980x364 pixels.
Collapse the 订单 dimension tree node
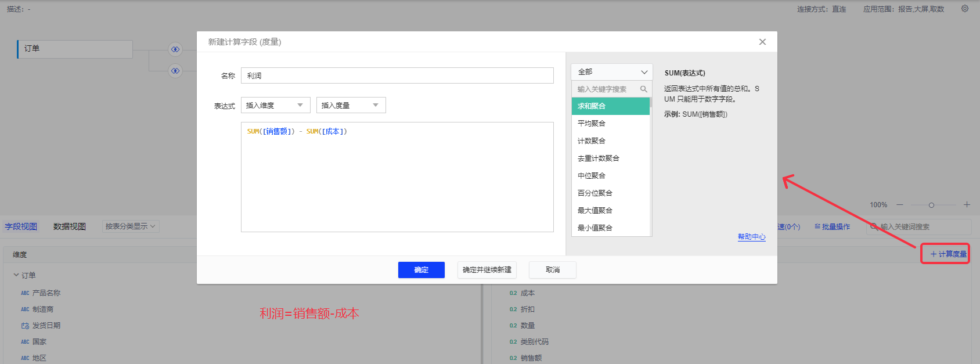[x=16, y=275]
